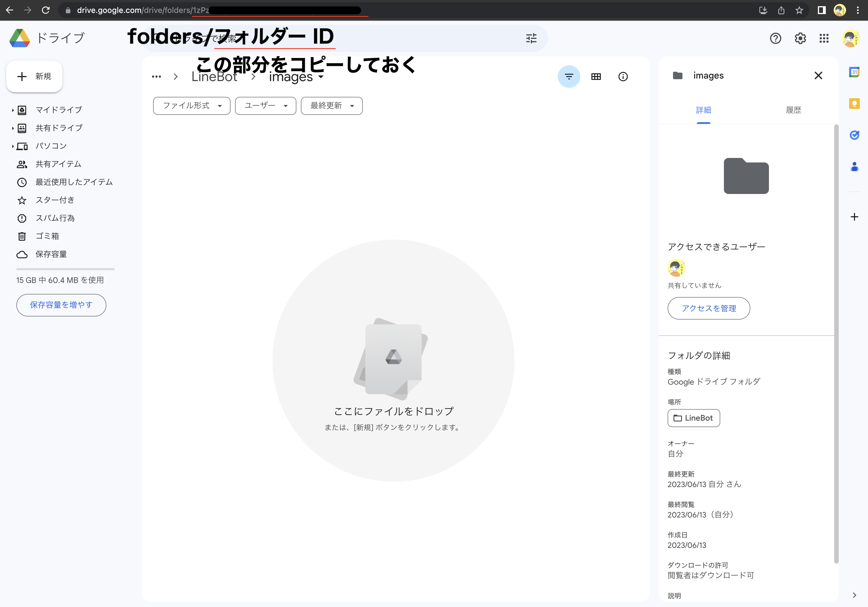Open Contacts side panel

(854, 166)
